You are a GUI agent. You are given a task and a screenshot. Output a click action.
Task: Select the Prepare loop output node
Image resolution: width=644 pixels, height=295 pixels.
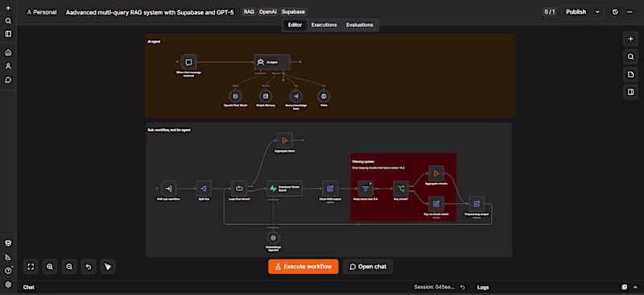[x=477, y=204]
